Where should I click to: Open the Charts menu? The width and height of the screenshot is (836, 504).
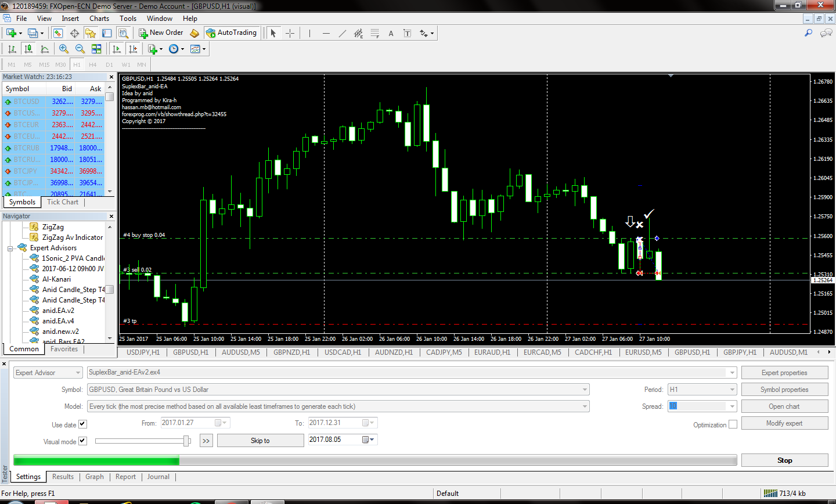99,19
